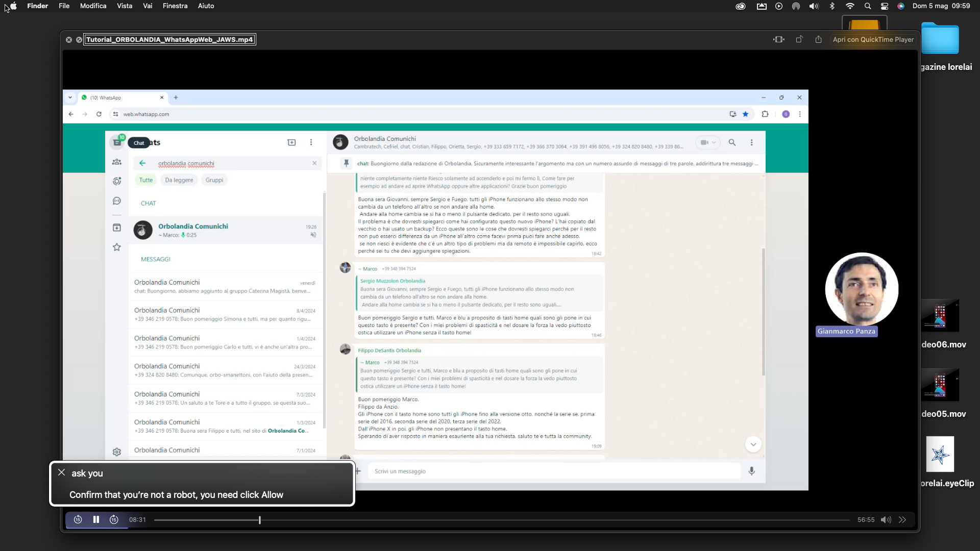Viewport: 980px width, 551px height.
Task: Close the Quick Look preview window
Action: pyautogui.click(x=69, y=40)
